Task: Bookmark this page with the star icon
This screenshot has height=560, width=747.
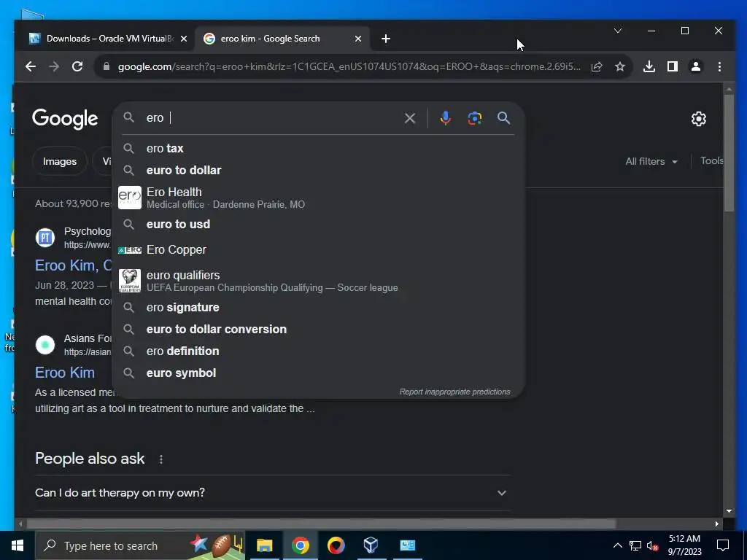Action: [x=620, y=66]
